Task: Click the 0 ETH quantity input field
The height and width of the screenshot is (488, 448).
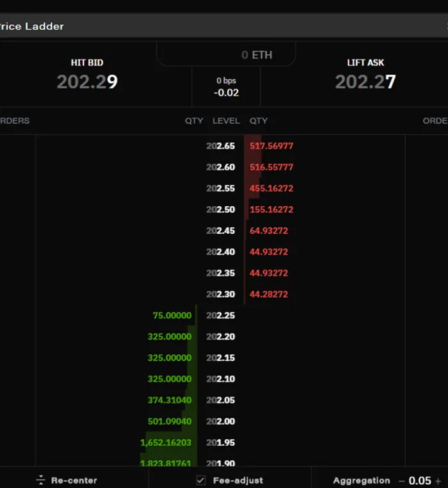Action: 226,55
